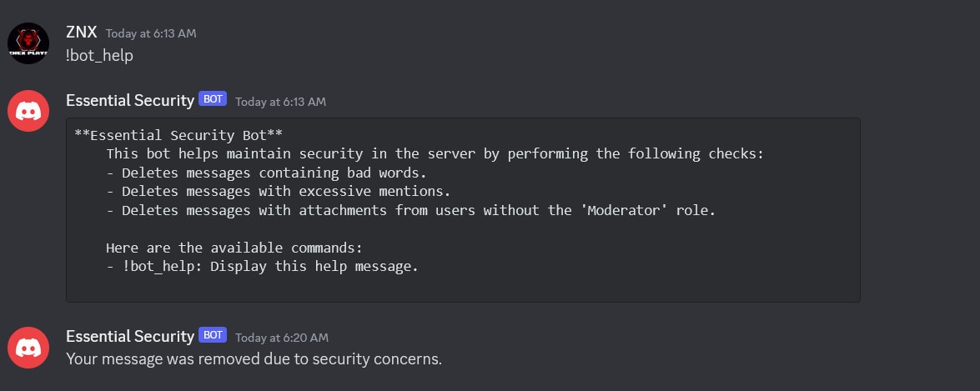Open Essential Security avatar beside the help code block
The image size is (980, 391).
tap(28, 111)
